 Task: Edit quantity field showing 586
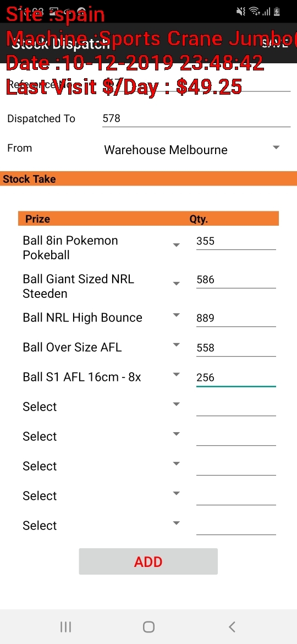point(236,280)
